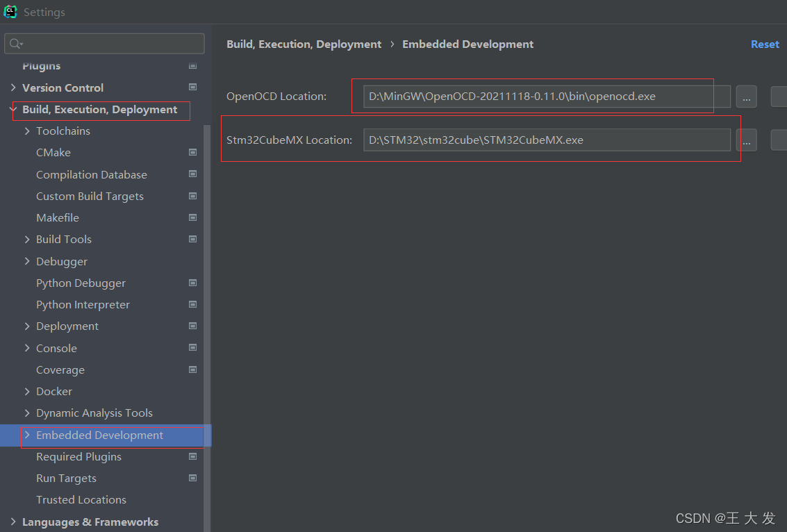Click the project-level icon beside Build Tools
The height and width of the screenshot is (532, 787).
[x=192, y=239]
